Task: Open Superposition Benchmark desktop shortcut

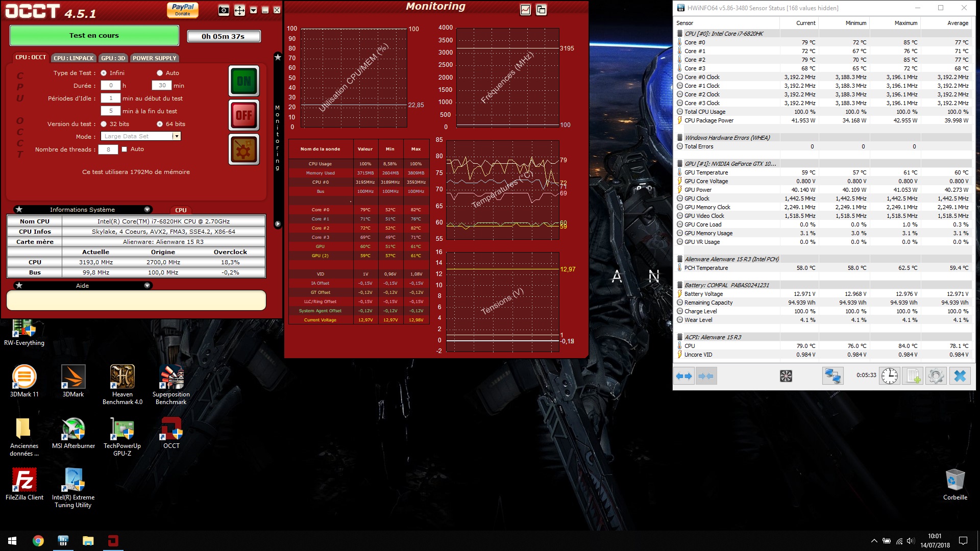Action: 171,385
